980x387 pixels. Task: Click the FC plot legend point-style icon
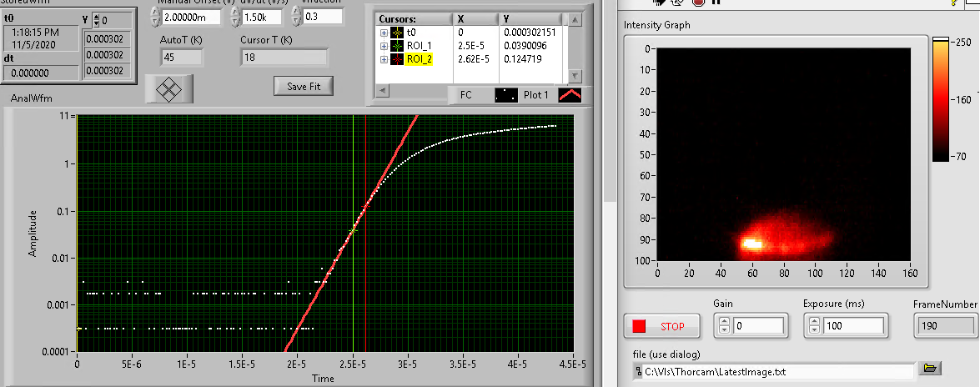tap(505, 95)
